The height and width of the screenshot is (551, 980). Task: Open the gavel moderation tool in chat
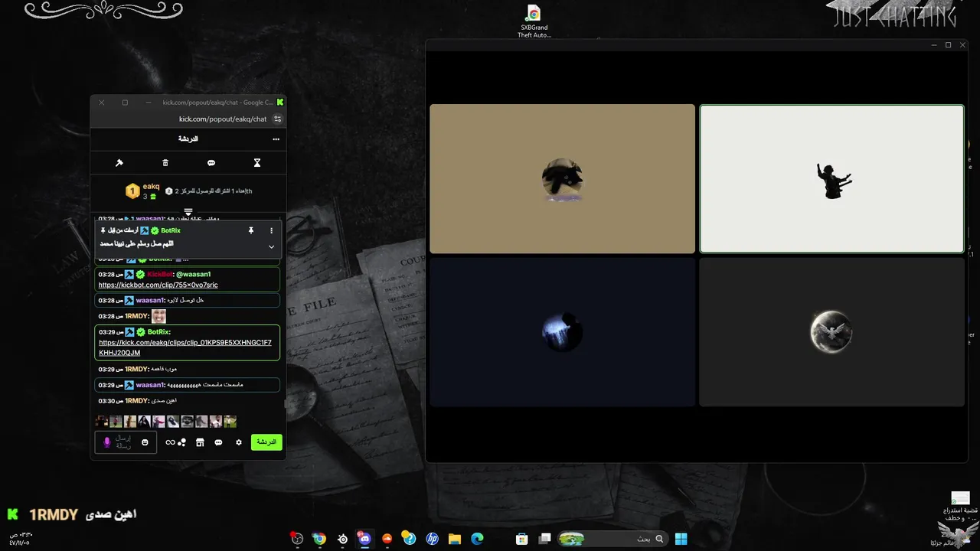coord(119,163)
